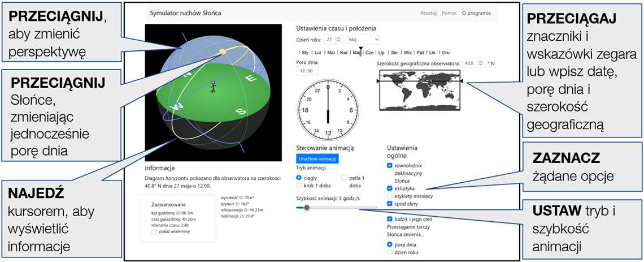Click Resetuj in the top bar
The image size is (644, 262).
coord(429,13)
